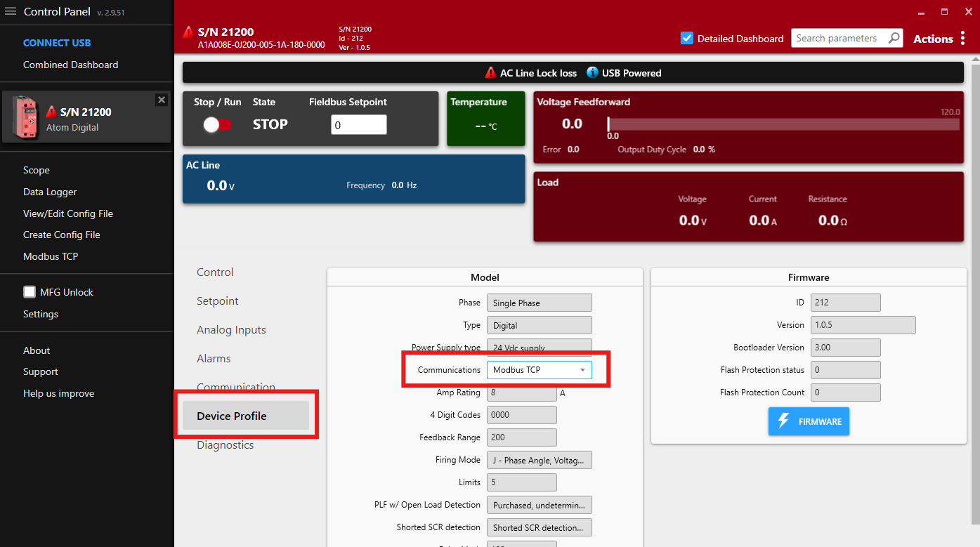The height and width of the screenshot is (547, 980).
Task: Expand the Communications dropdown
Action: (x=539, y=370)
